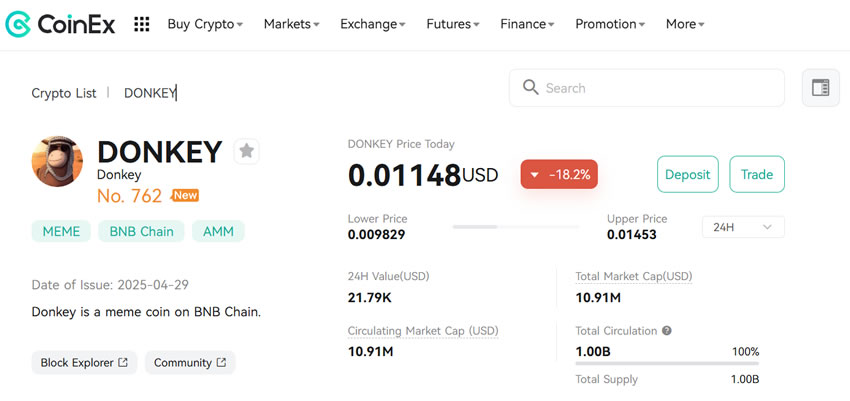Click the Total Supply label
The height and width of the screenshot is (401, 850).
(x=607, y=379)
